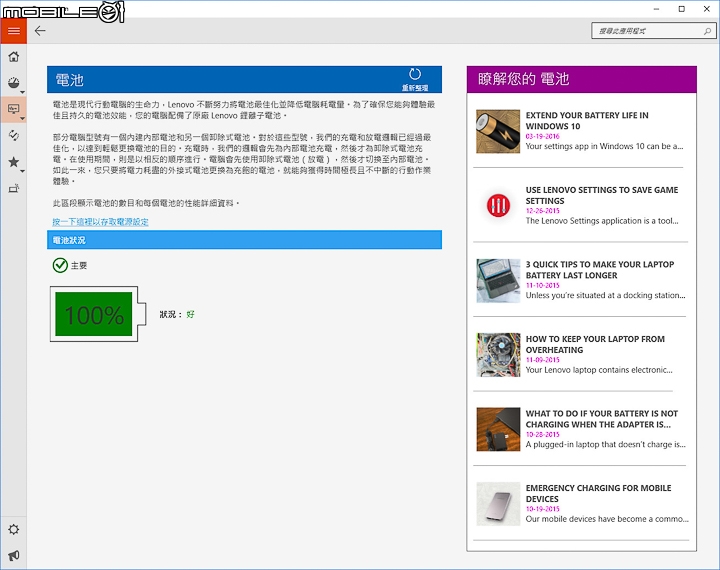This screenshot has width=720, height=570.
Task: Click the 電池狀況 section header
Action: point(244,240)
